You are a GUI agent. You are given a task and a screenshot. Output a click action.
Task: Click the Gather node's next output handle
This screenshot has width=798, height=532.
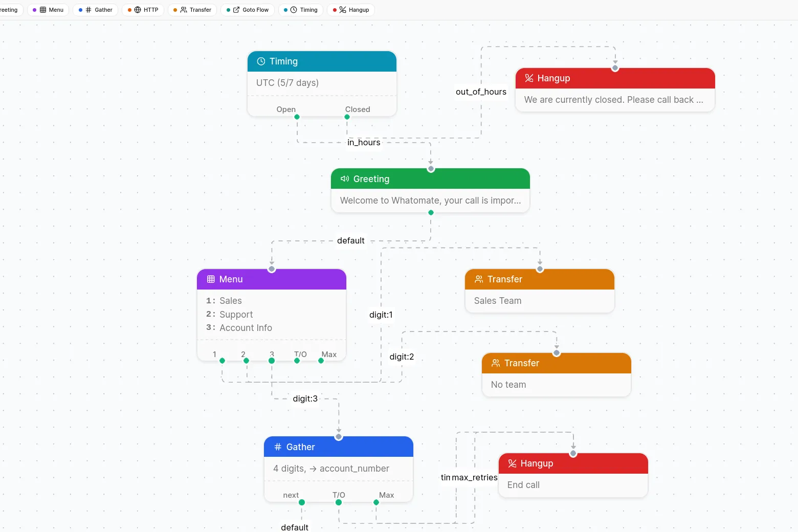pos(301,502)
